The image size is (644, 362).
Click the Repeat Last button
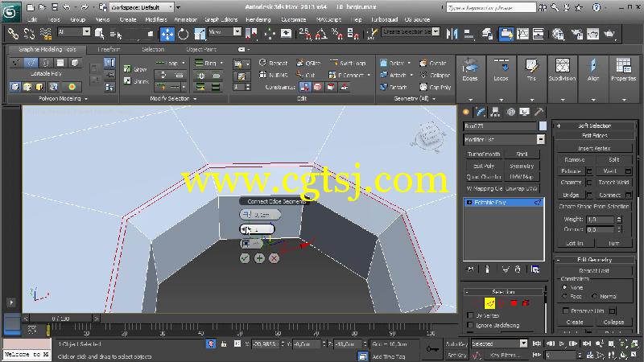pos(594,270)
